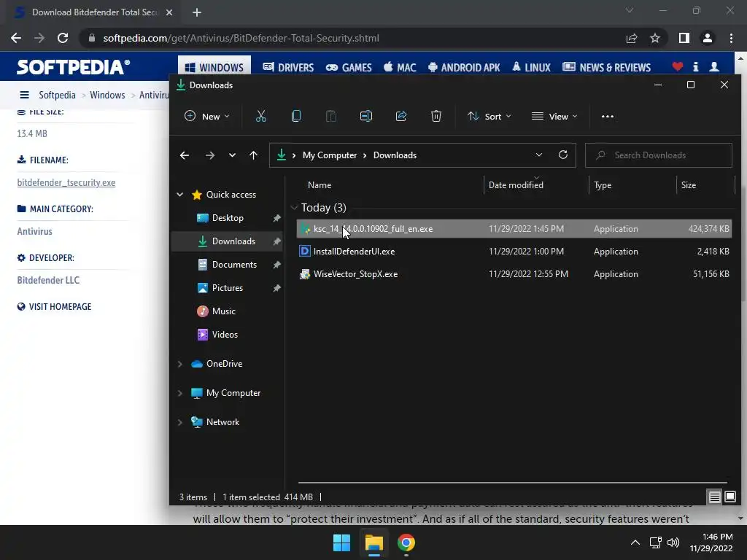Image resolution: width=747 pixels, height=560 pixels.
Task: Select WiseVector_StopX.exe file
Action: [x=514, y=274]
